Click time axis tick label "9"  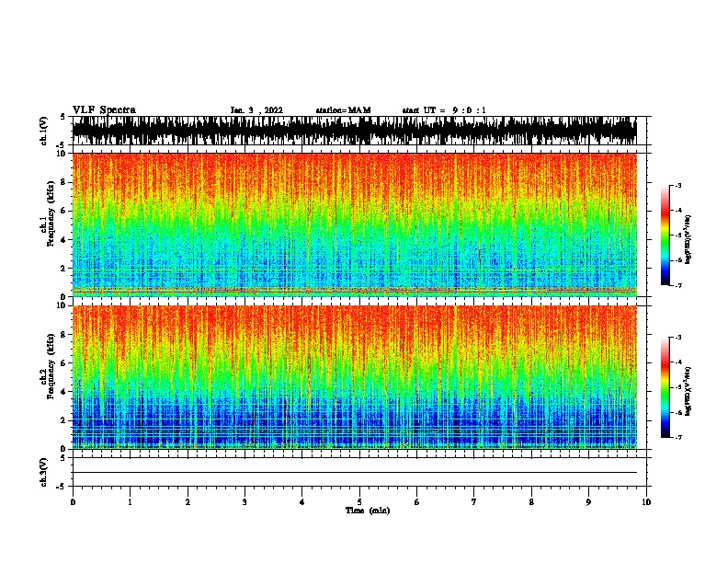pos(588,502)
